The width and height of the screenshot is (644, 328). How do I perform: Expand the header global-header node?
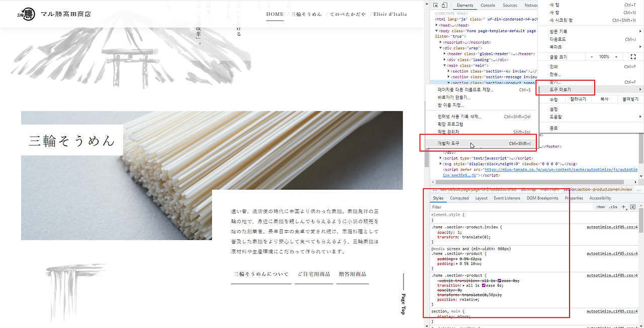click(445, 54)
